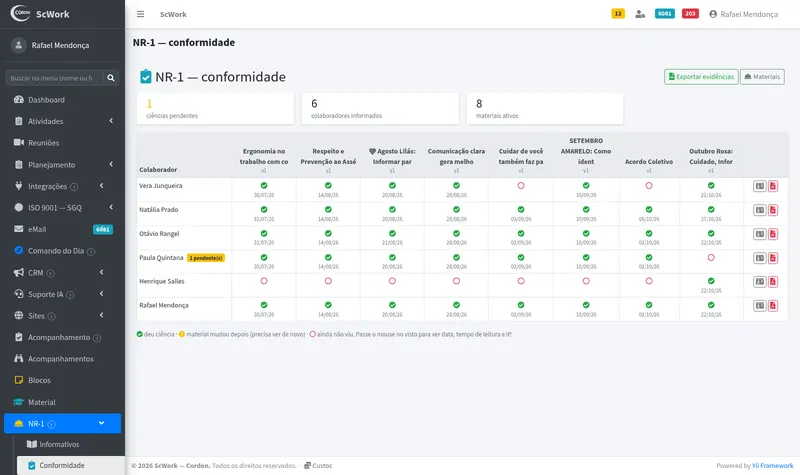Viewport: 800px width, 475px height.
Task: Open Vera Junqueira's card view icon
Action: click(x=760, y=186)
